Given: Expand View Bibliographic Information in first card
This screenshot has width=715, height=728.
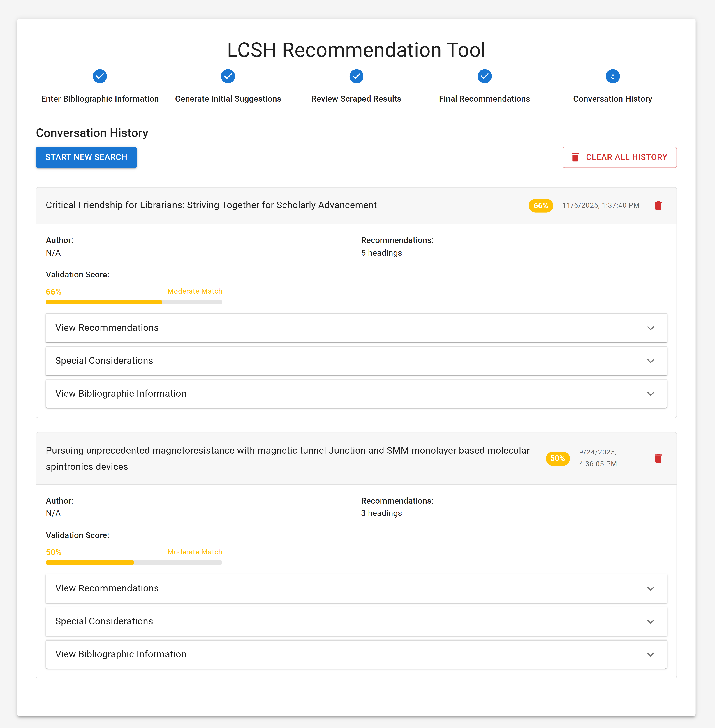Looking at the screenshot, I should click(356, 394).
